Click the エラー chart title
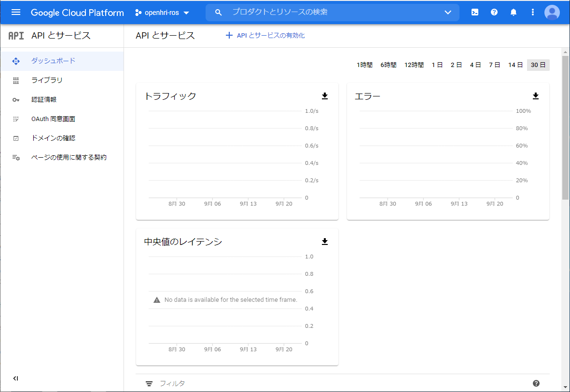 pyautogui.click(x=367, y=96)
